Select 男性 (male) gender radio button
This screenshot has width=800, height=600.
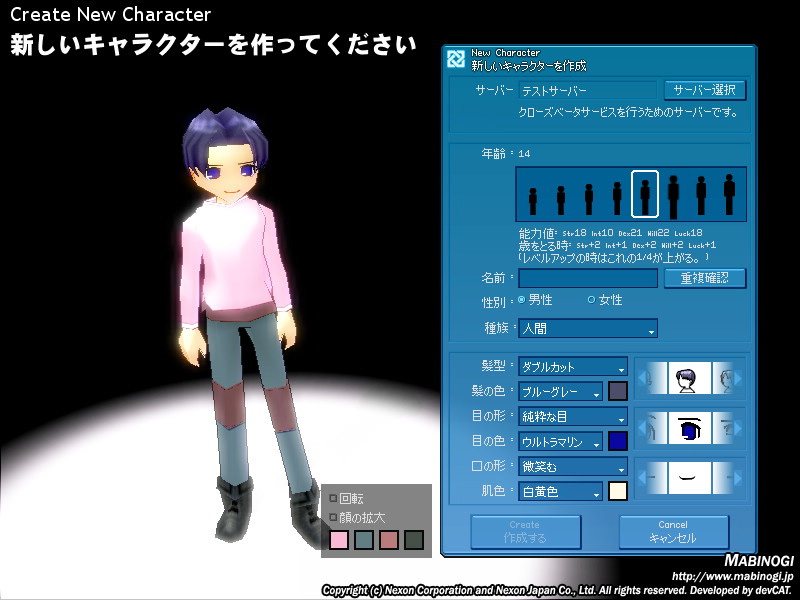click(521, 300)
